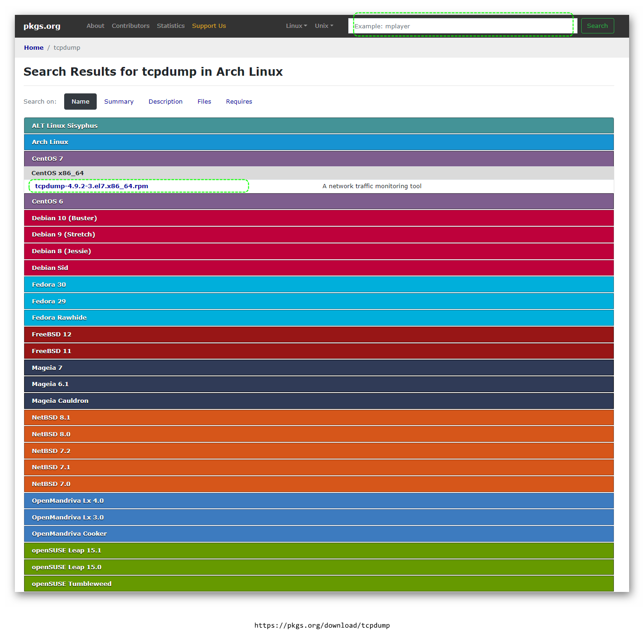Expand the FreeBSD 11 section
The image size is (644, 644).
pos(319,351)
